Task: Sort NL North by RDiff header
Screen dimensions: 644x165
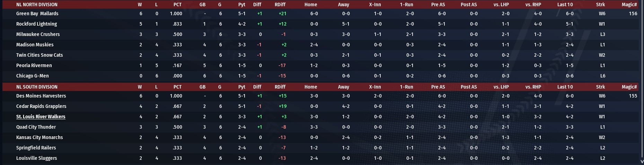Action: [280, 4]
